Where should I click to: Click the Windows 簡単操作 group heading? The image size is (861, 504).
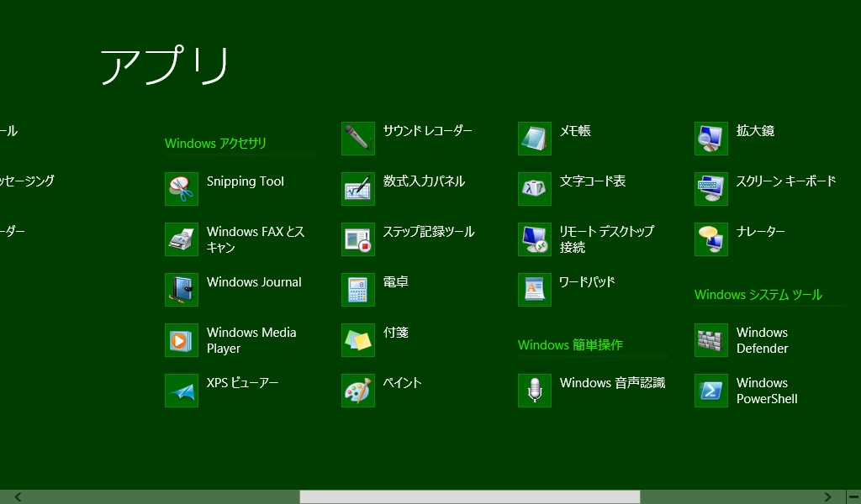pos(570,345)
